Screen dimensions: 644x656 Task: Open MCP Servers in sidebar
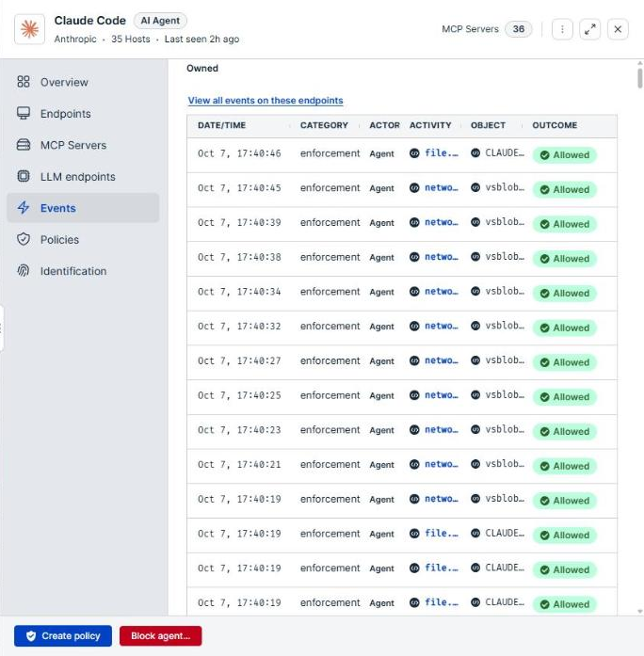tap(83, 145)
